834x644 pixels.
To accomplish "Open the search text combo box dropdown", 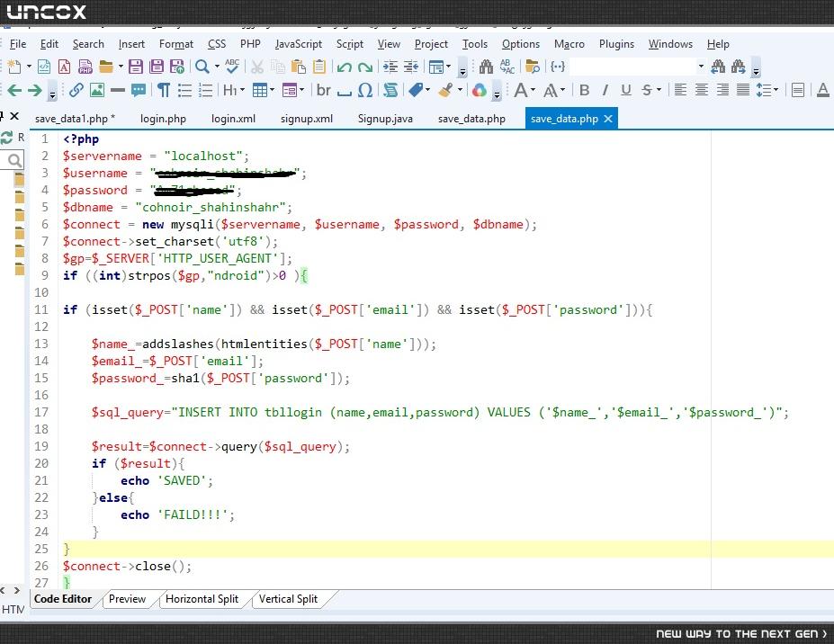I will [x=701, y=67].
